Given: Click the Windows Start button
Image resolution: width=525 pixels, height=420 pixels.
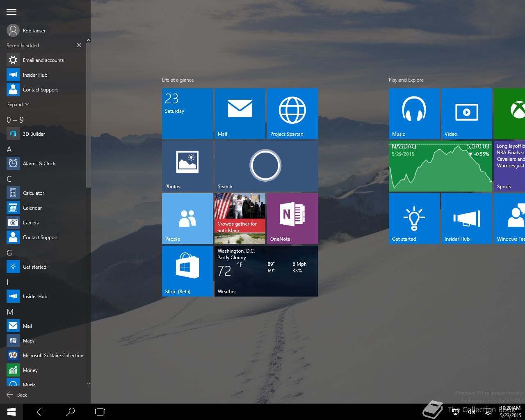Looking at the screenshot, I should [x=11, y=412].
